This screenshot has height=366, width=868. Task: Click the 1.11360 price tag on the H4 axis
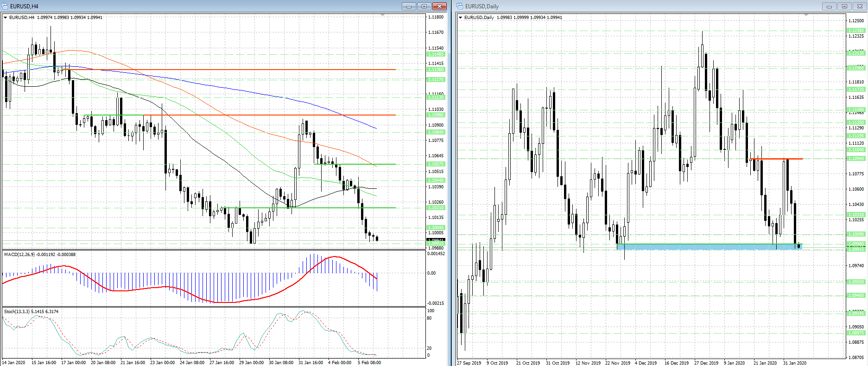coord(436,70)
